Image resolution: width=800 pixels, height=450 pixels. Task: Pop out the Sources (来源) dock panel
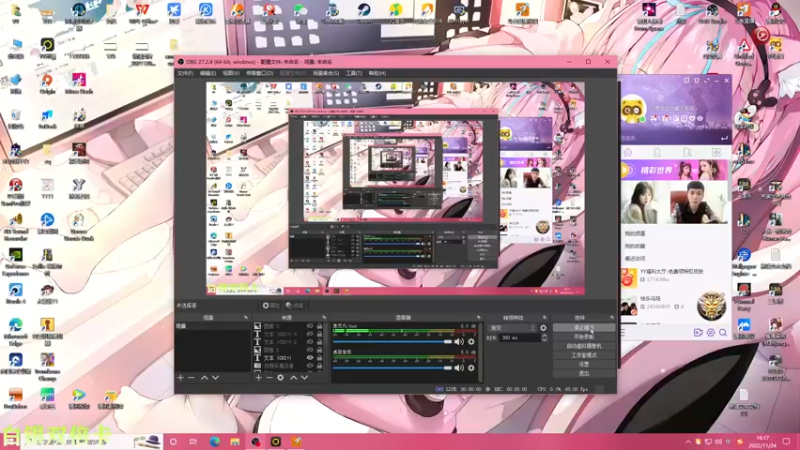324,317
